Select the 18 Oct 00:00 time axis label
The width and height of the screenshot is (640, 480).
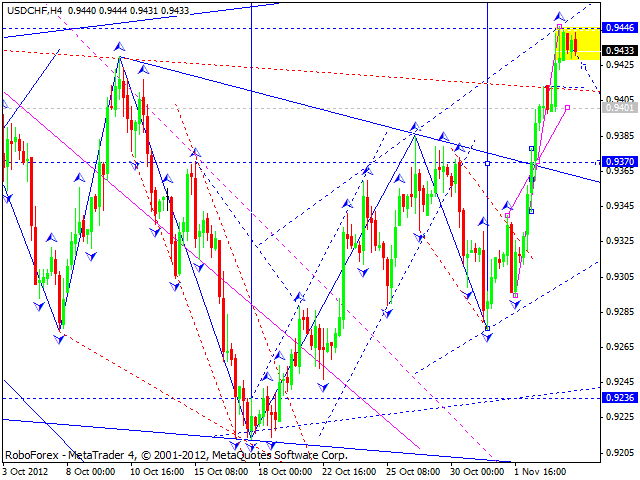(285, 472)
